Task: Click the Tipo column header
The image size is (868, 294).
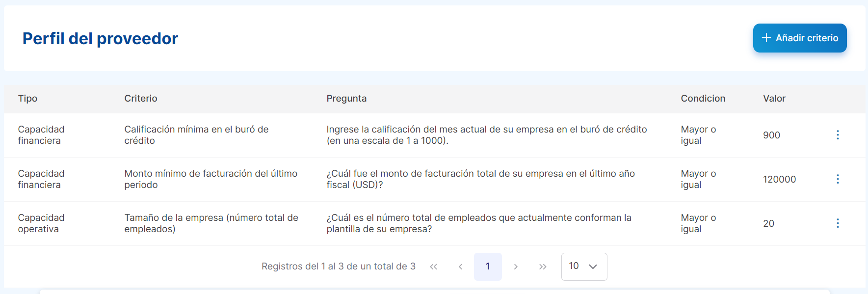Action: pos(27,99)
